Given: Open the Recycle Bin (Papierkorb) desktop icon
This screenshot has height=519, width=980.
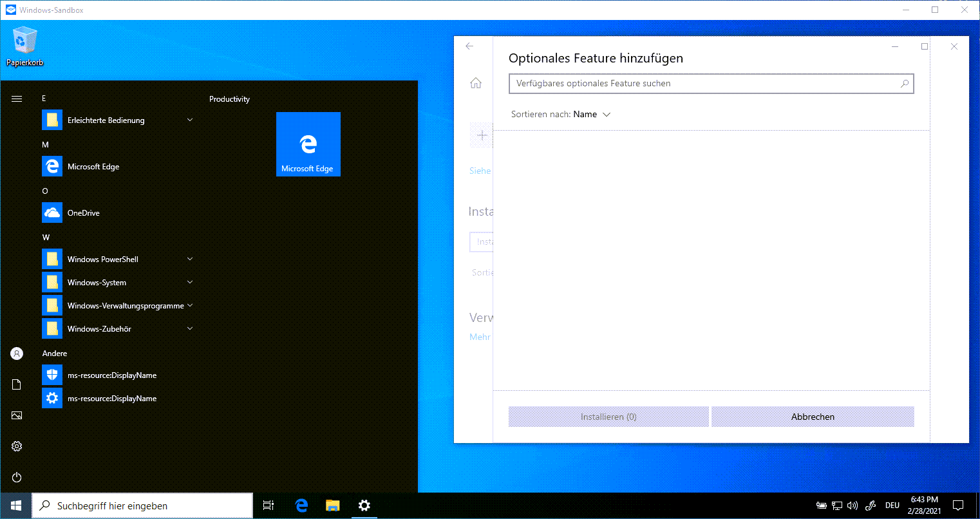Looking at the screenshot, I should (24, 46).
